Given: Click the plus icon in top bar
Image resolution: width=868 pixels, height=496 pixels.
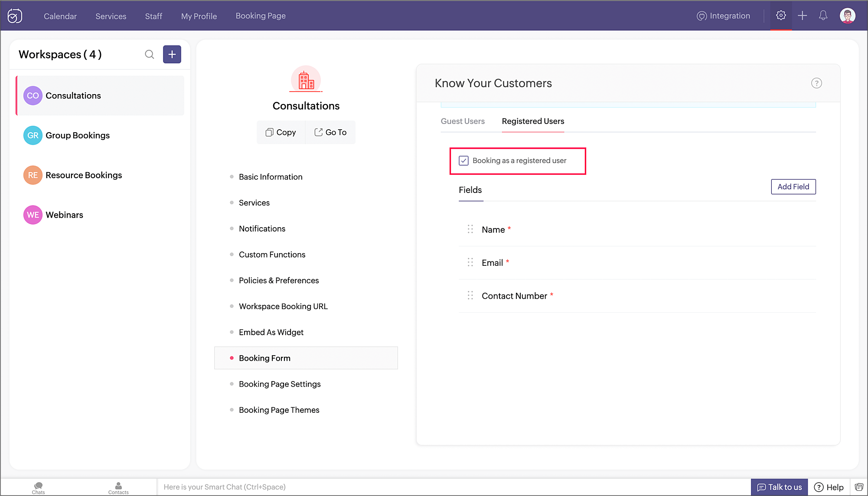Looking at the screenshot, I should (802, 16).
